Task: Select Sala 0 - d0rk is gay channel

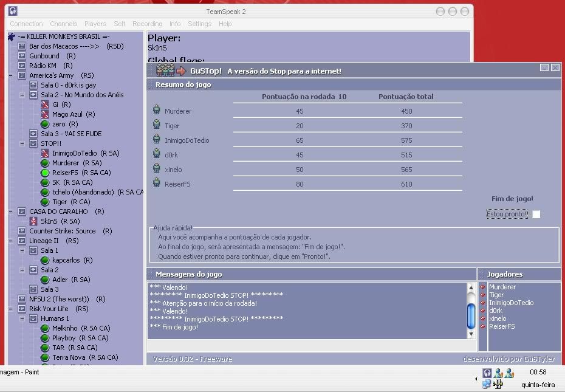Action: 68,85
